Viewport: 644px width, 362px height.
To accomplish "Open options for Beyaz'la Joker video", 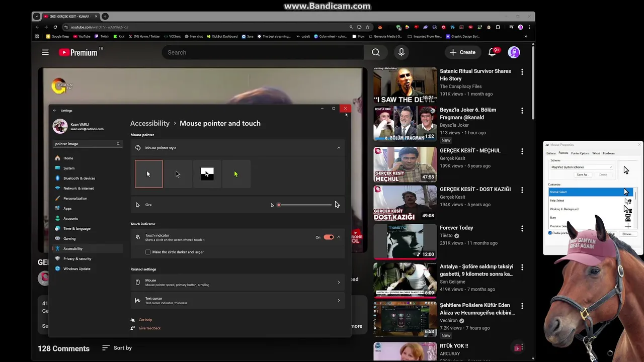I will 522,111.
